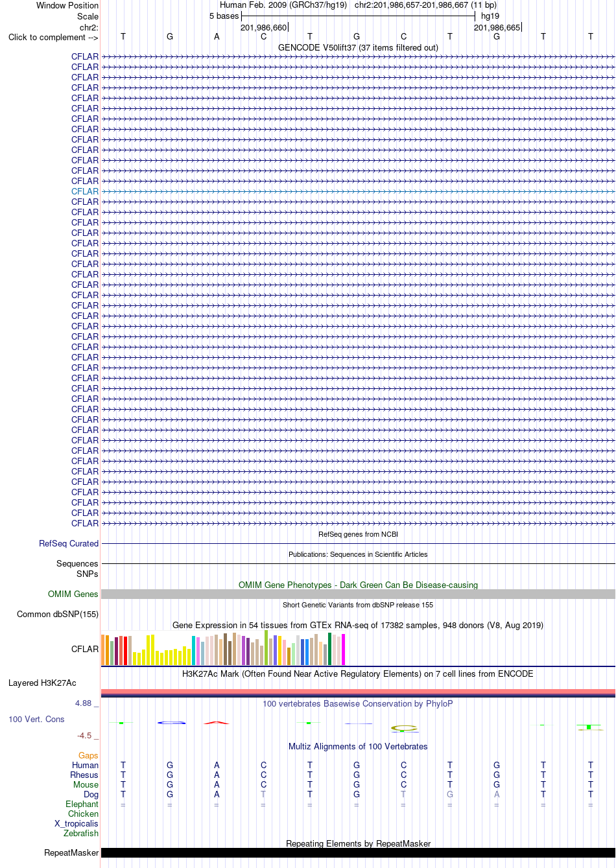This screenshot has width=616, height=868.
Task: Click the black RepeatMasker track bar
Action: (x=358, y=852)
